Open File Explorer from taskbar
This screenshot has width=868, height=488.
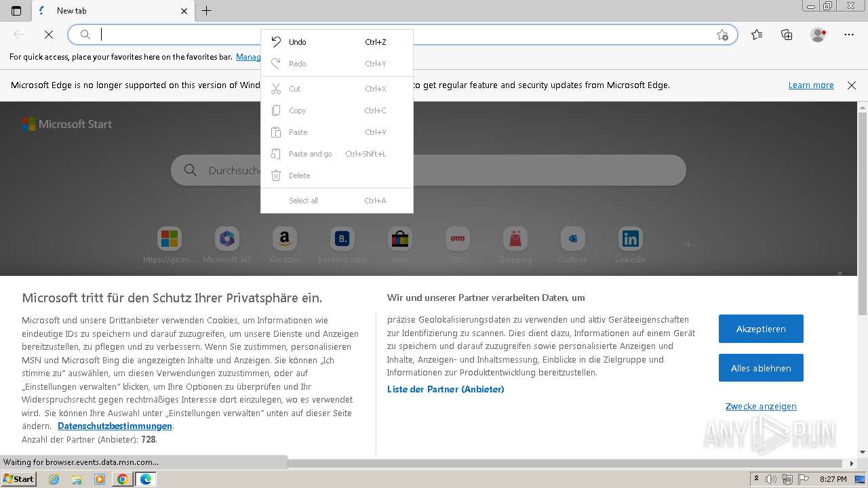point(77,479)
